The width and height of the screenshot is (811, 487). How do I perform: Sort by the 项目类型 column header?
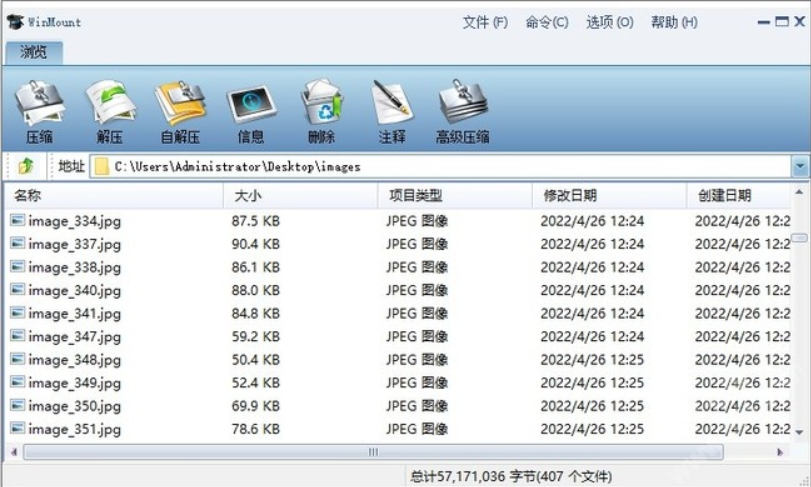click(455, 195)
